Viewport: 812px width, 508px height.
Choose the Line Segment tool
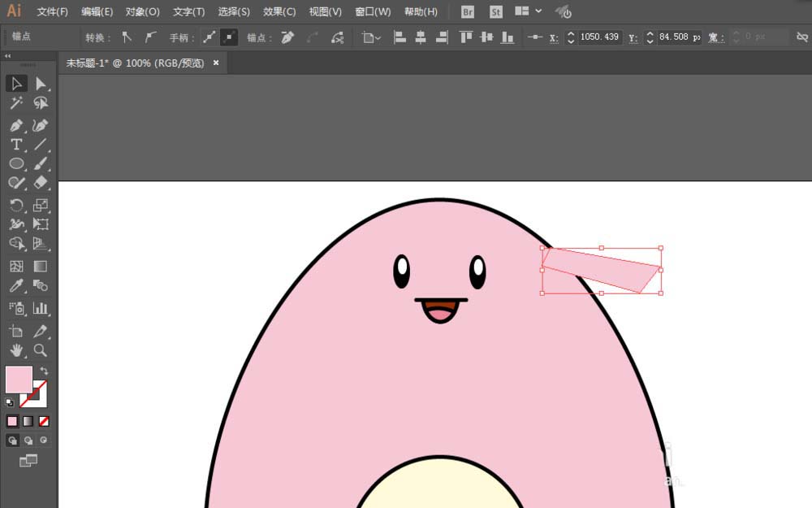pyautogui.click(x=41, y=145)
